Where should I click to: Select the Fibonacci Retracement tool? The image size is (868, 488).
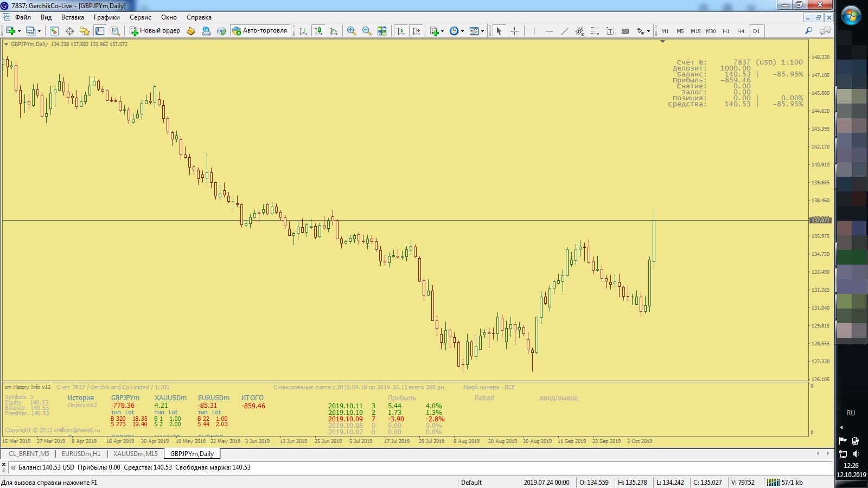coord(595,31)
